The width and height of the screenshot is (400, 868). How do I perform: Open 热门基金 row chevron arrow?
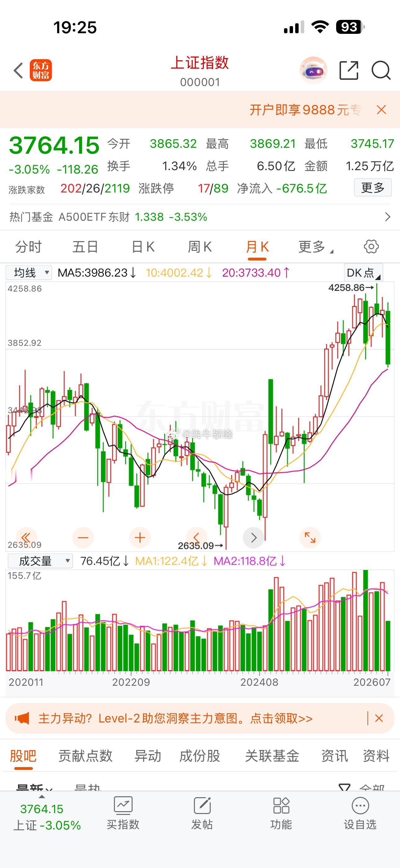click(388, 217)
